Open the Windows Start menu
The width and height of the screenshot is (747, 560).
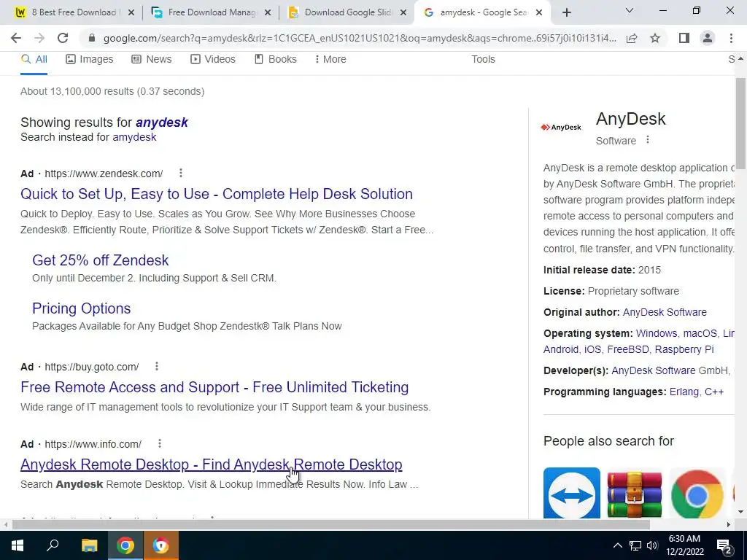pyautogui.click(x=18, y=545)
